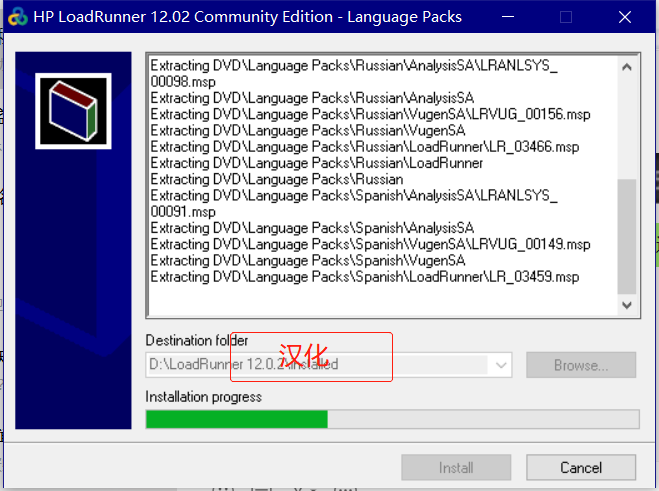Select log line ending Russian\AnalysisSA
The height and width of the screenshot is (491, 659).
point(312,98)
